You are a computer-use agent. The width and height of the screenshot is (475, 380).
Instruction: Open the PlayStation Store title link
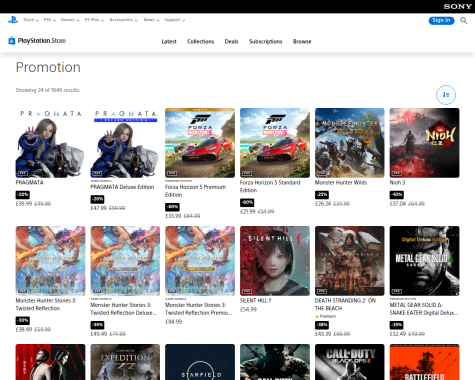(x=42, y=41)
